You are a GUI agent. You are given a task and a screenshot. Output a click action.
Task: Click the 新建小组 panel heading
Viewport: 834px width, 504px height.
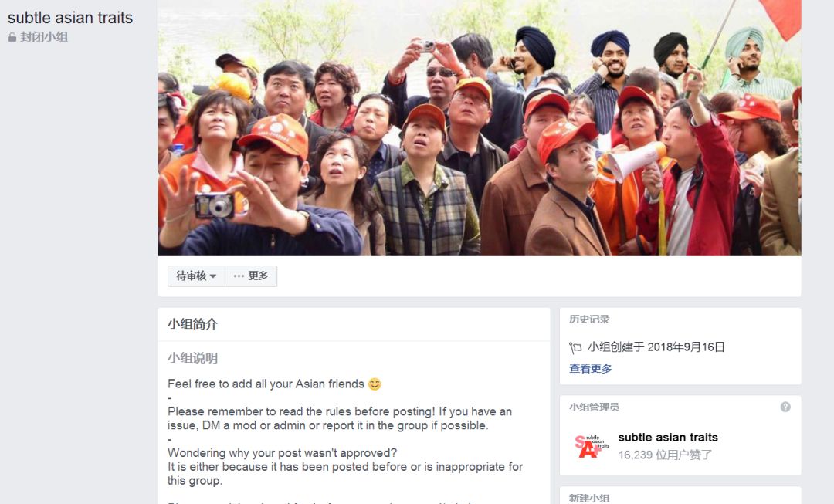pyautogui.click(x=589, y=498)
